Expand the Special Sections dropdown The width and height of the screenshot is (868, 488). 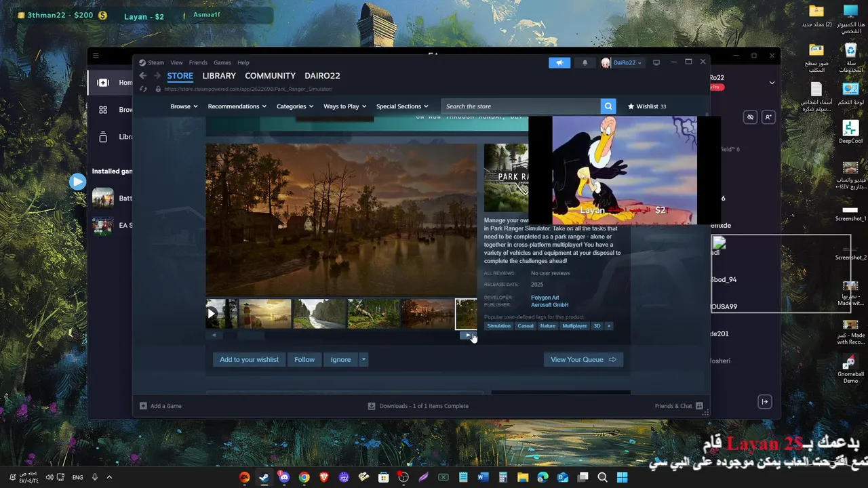tap(402, 106)
